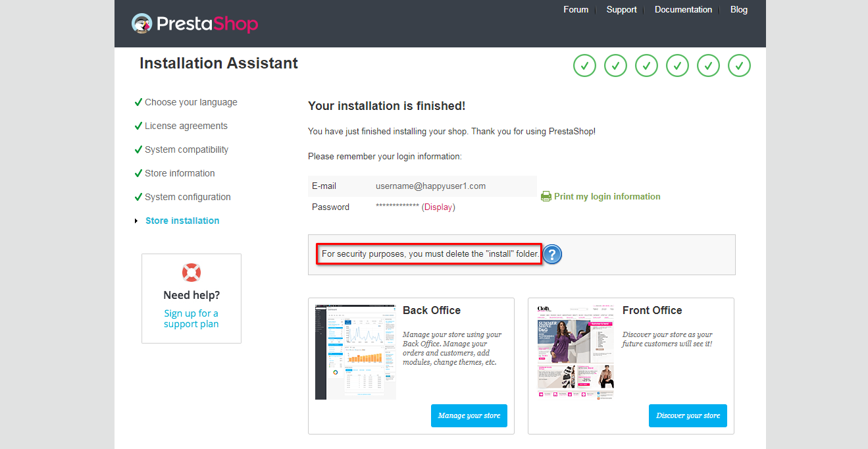Open the Blog link

point(739,9)
